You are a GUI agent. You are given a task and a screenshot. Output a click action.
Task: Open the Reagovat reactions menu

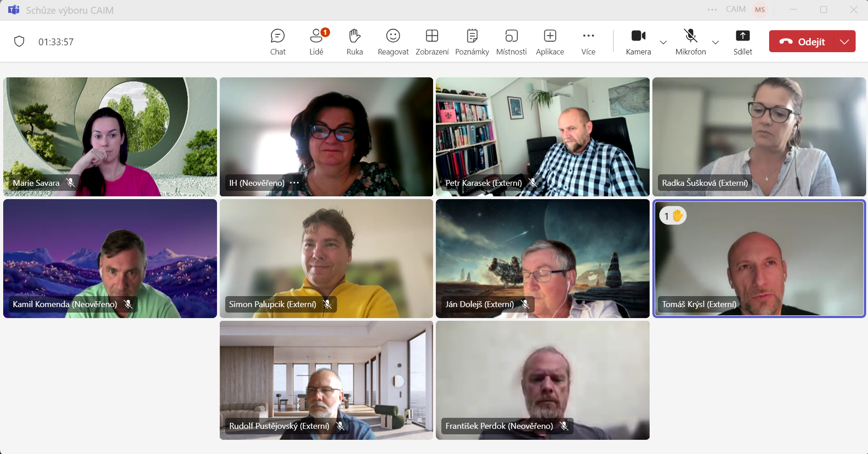393,42
